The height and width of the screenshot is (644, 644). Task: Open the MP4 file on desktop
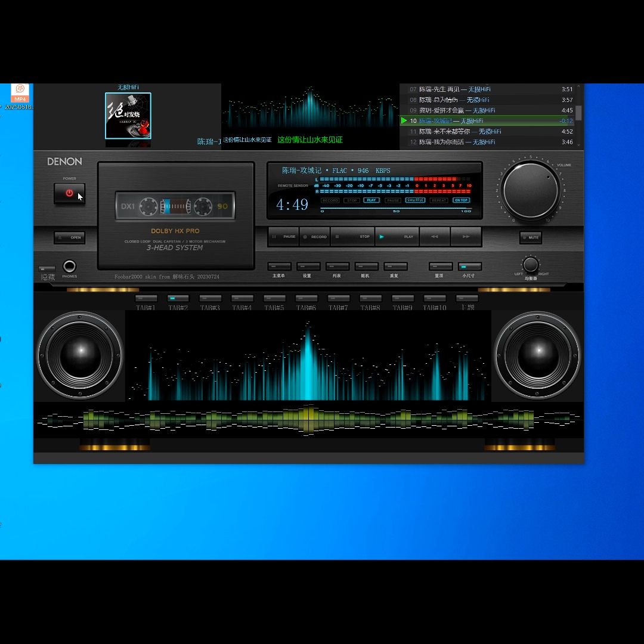point(19,96)
